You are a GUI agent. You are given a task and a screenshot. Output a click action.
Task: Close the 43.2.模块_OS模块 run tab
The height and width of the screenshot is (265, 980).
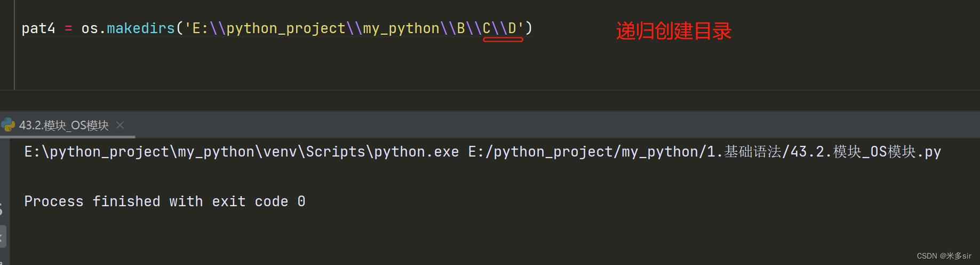pos(120,125)
